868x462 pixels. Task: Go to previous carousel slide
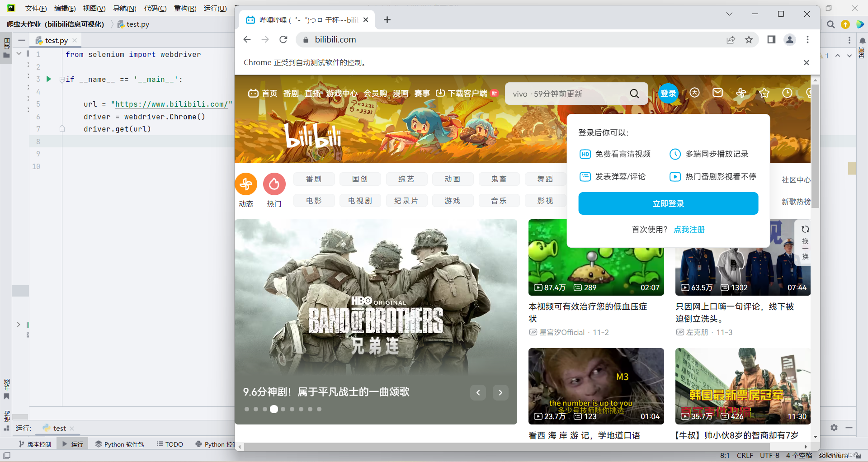(x=478, y=392)
